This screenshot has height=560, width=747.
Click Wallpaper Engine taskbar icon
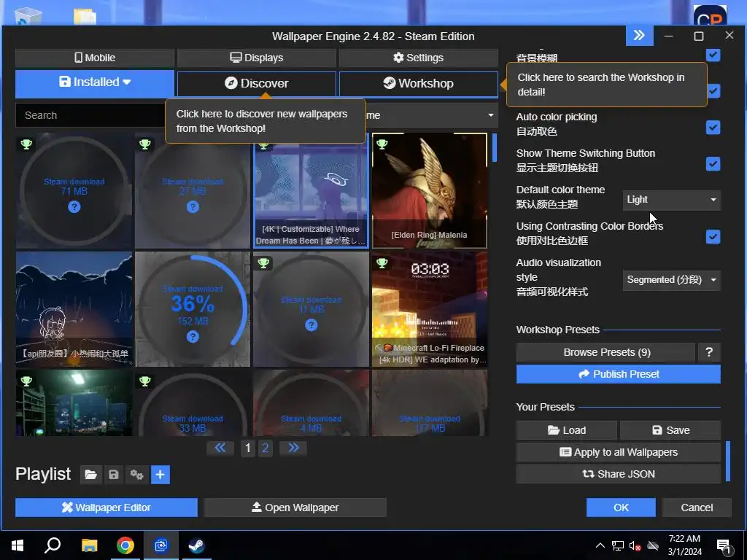coord(161,545)
